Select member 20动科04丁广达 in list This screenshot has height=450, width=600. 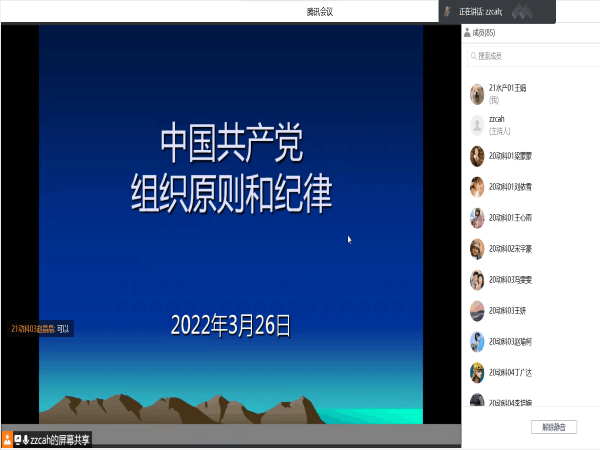510,372
